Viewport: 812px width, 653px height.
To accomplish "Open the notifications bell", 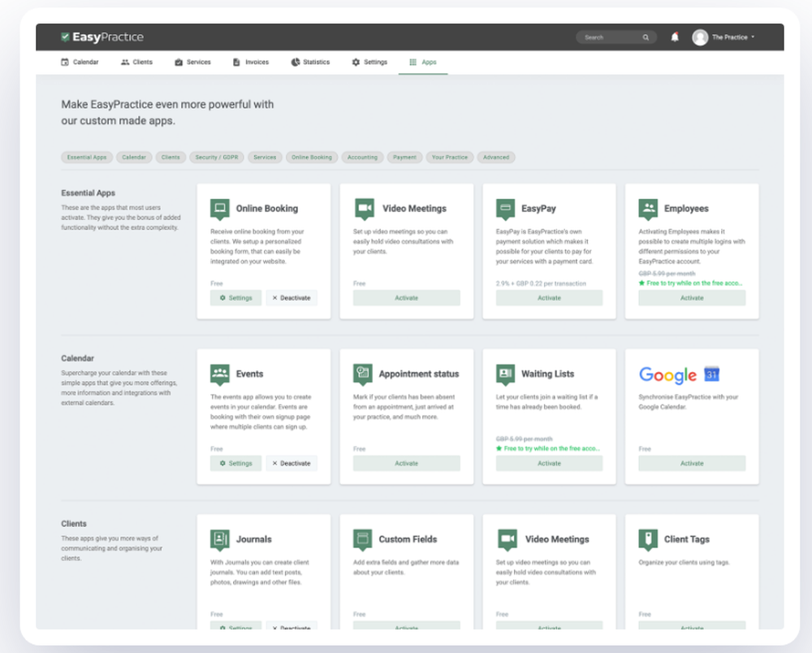I will coord(674,37).
